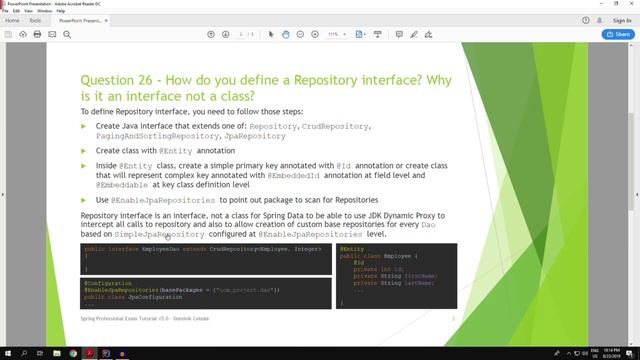Add a comment with the sticky note icon
The image size is (640, 360).
click(x=399, y=35)
